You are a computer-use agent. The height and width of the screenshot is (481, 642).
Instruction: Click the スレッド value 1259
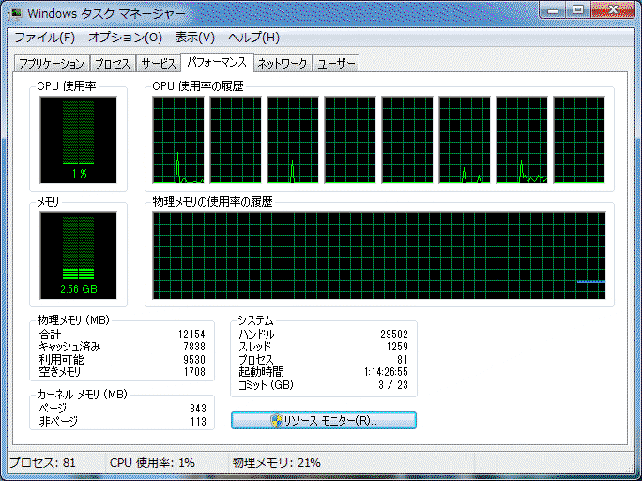click(x=397, y=347)
